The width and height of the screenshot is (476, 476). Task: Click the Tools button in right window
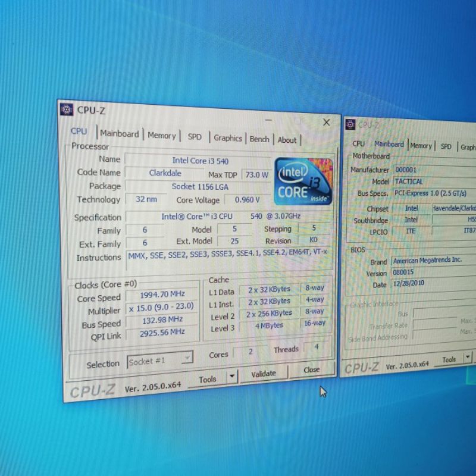(x=449, y=359)
